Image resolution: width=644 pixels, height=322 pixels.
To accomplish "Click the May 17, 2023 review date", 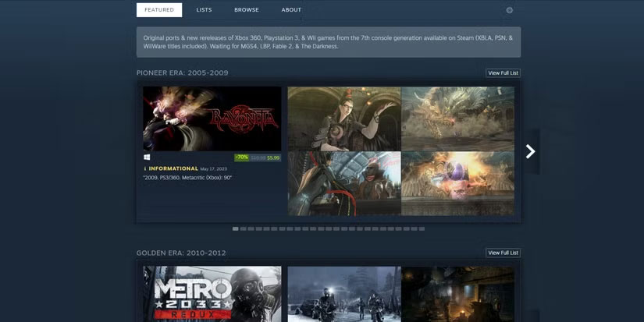I will point(214,169).
